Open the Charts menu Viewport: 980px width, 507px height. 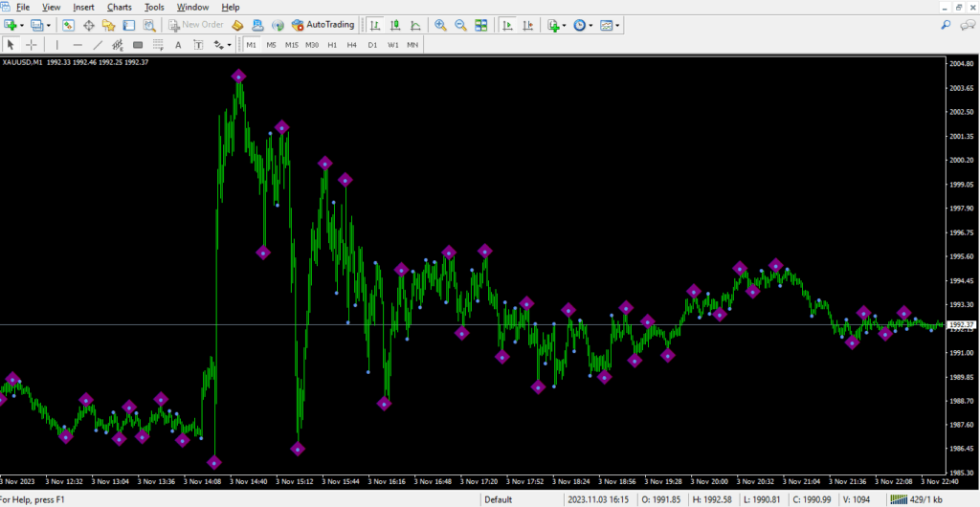point(120,7)
